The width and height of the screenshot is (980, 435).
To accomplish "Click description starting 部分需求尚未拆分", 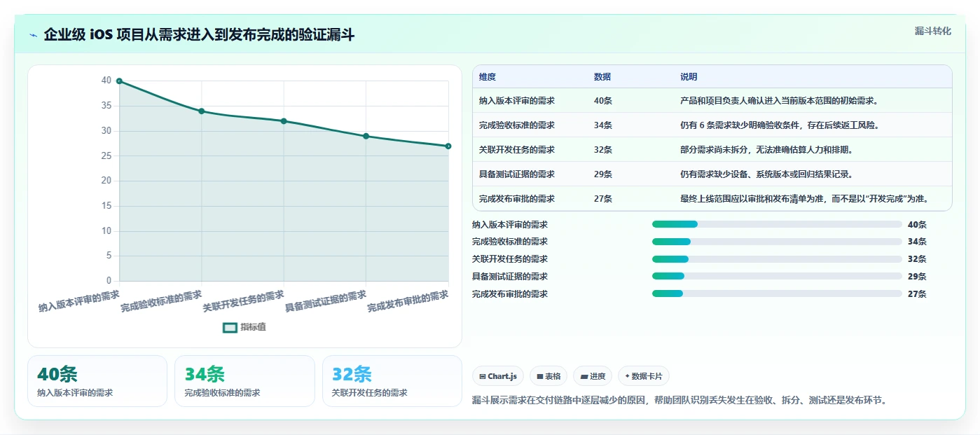I will coord(766,150).
